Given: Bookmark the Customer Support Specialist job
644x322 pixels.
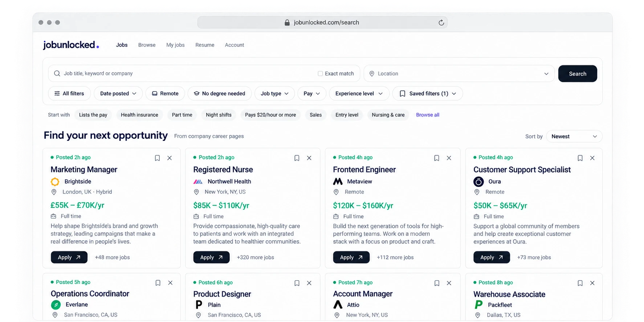Looking at the screenshot, I should coord(580,158).
